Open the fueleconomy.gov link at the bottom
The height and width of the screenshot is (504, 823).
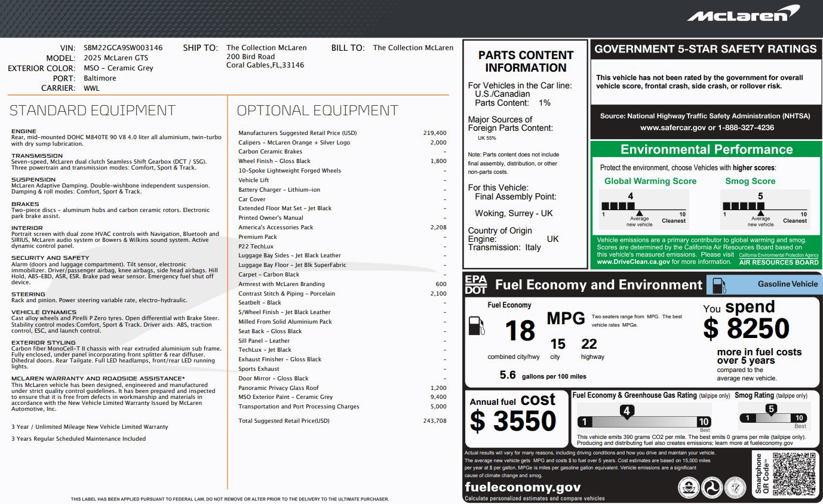tap(523, 487)
